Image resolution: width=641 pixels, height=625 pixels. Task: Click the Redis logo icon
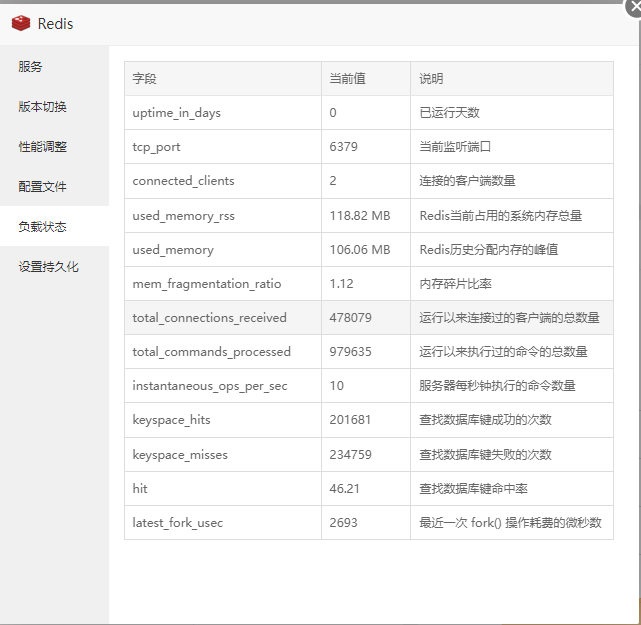(21, 23)
